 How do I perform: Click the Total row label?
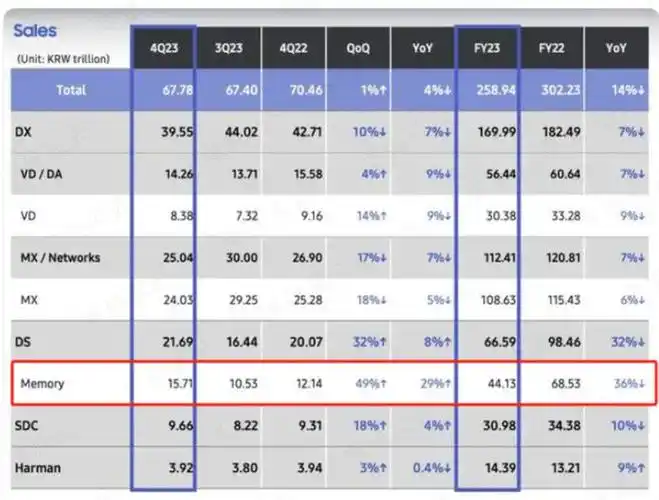tap(71, 90)
